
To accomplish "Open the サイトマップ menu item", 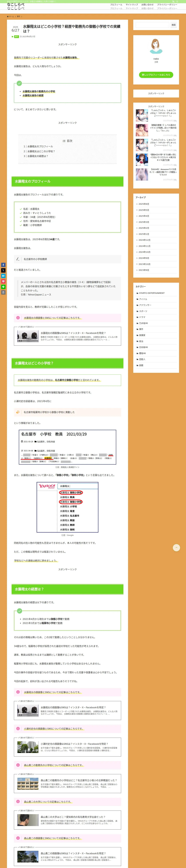I will (132, 5).
